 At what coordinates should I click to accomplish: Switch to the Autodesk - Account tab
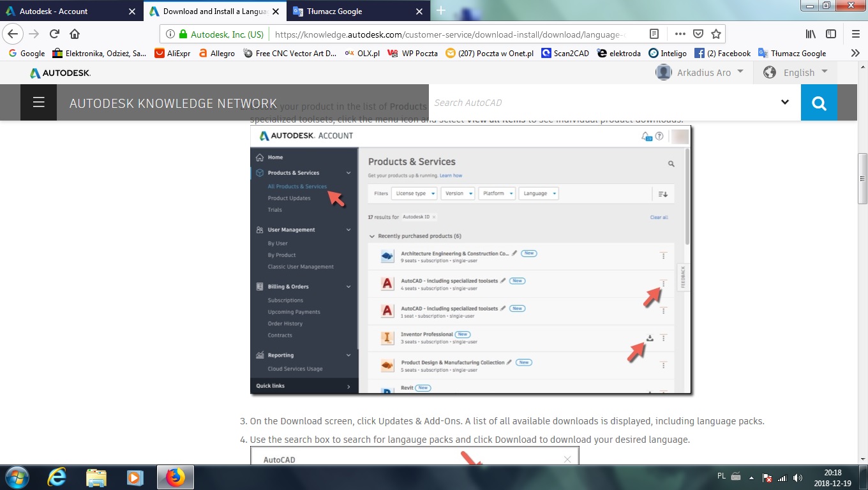pyautogui.click(x=64, y=11)
